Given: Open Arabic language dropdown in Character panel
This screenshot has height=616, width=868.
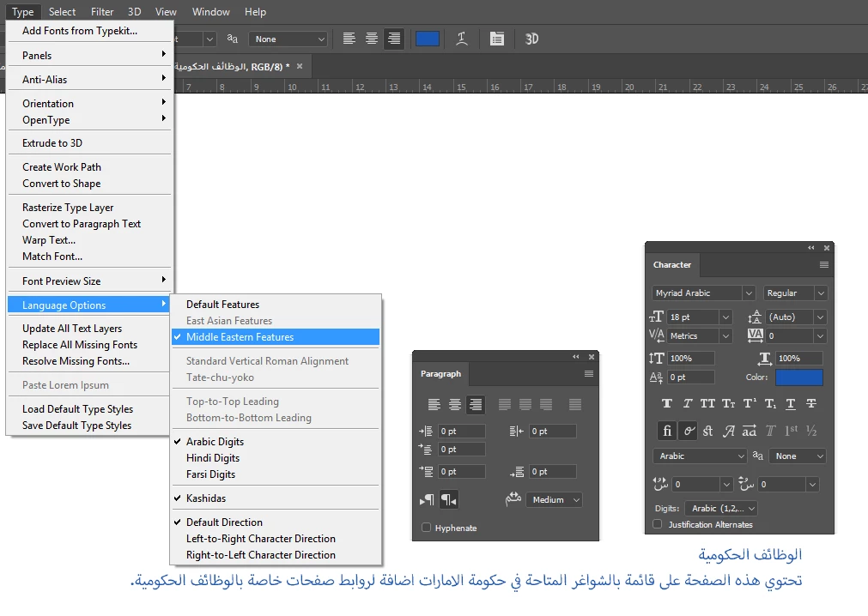Looking at the screenshot, I should point(701,456).
